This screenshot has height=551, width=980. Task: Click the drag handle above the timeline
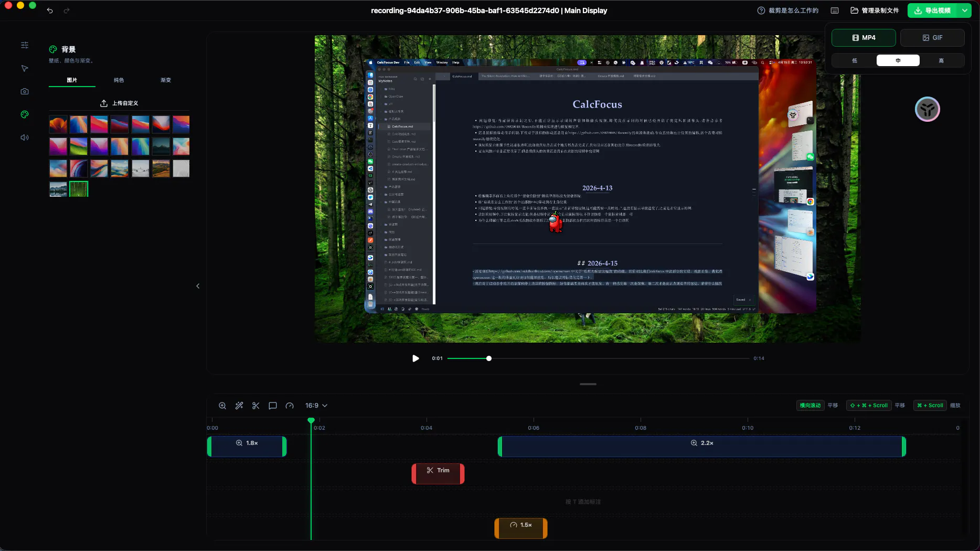point(588,384)
